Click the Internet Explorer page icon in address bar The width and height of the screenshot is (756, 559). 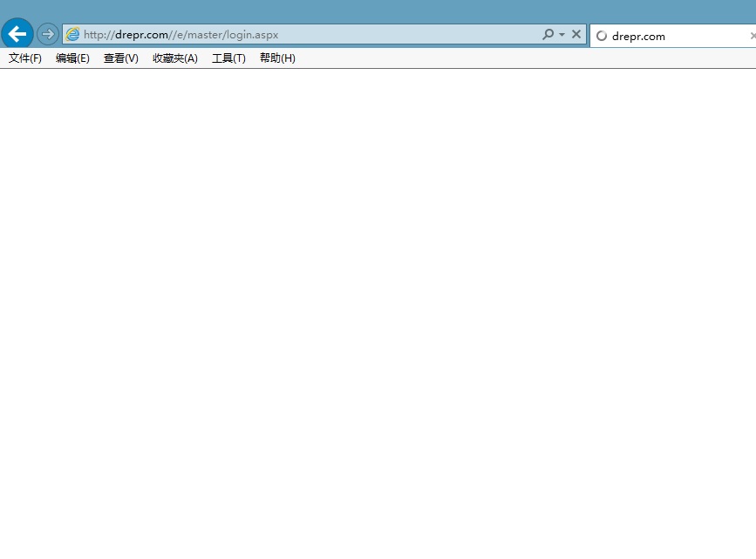point(72,35)
